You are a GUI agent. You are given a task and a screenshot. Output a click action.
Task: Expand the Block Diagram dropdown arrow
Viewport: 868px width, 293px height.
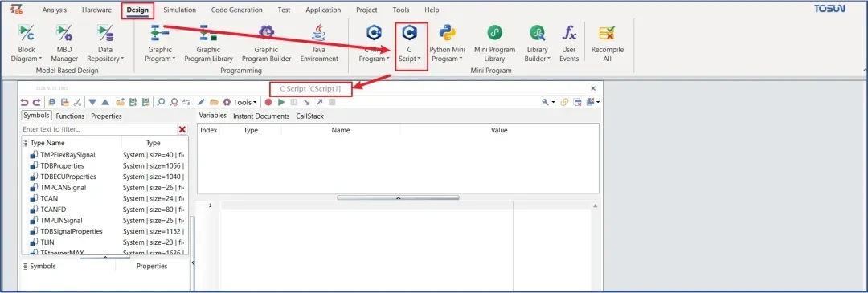pos(40,59)
